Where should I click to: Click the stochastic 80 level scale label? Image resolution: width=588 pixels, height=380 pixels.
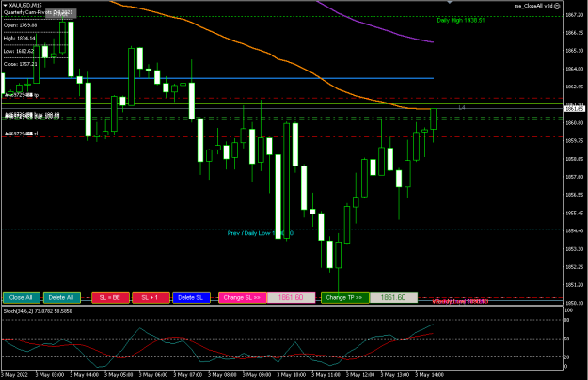point(567,320)
